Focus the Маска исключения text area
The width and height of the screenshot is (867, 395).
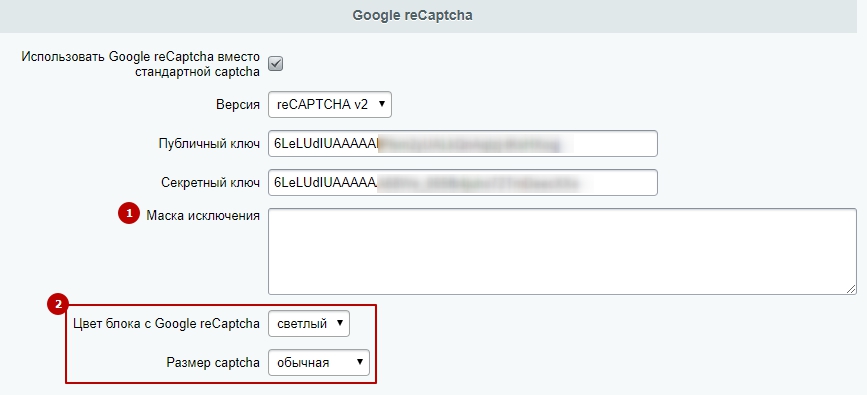[562, 251]
